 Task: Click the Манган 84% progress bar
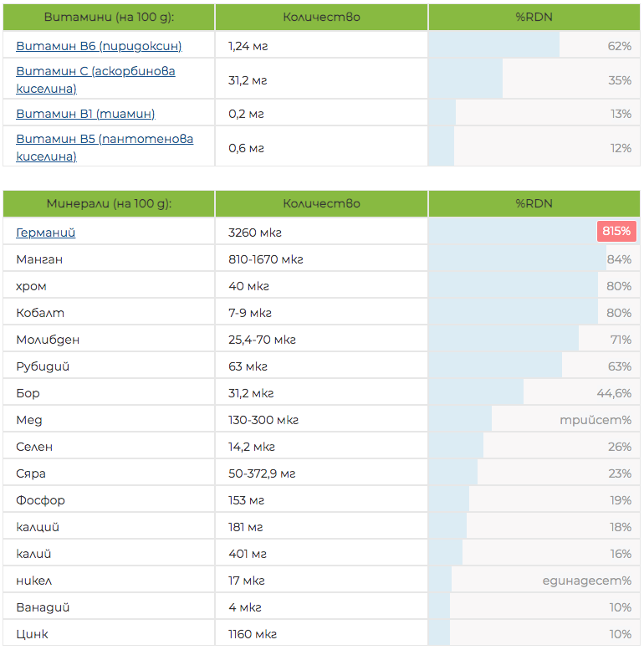tap(517, 259)
